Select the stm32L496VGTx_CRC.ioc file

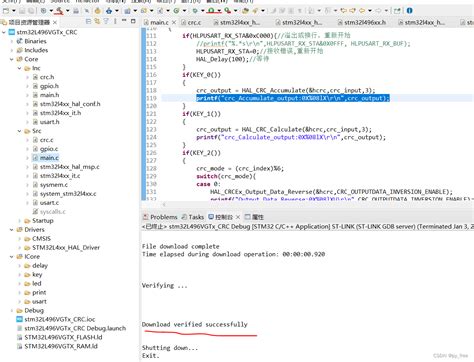[x=59, y=319]
